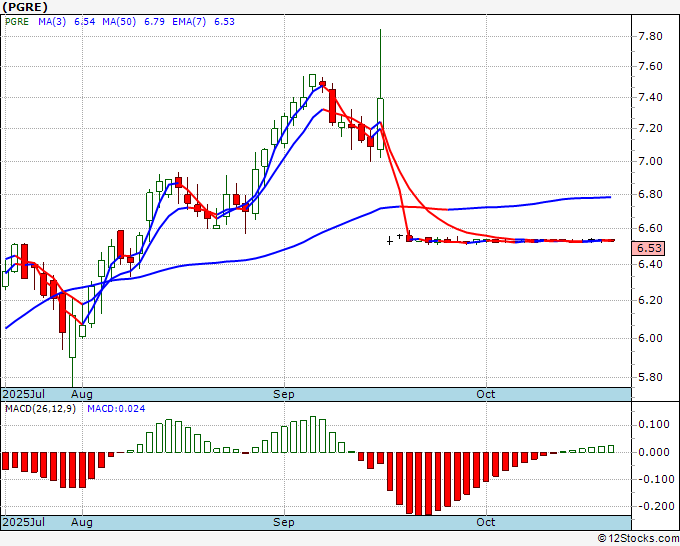This screenshot has width=680, height=546.
Task: Select the green PGRE legend label
Action: tap(17, 22)
